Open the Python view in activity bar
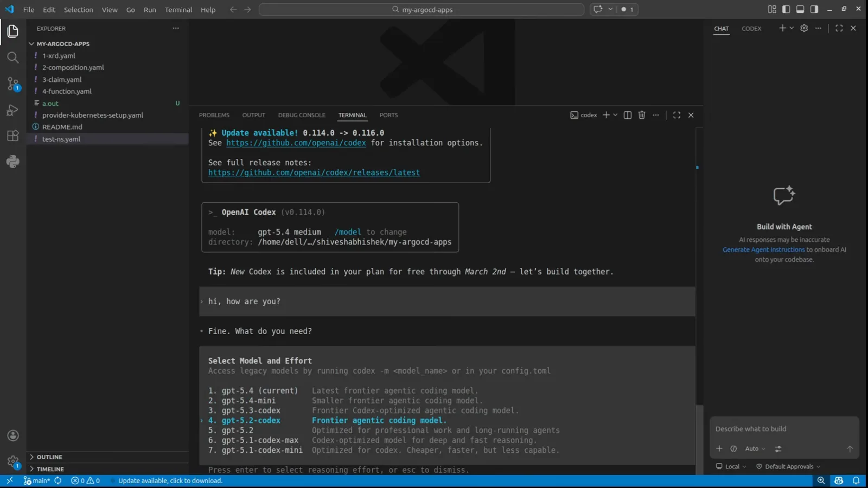 point(13,162)
